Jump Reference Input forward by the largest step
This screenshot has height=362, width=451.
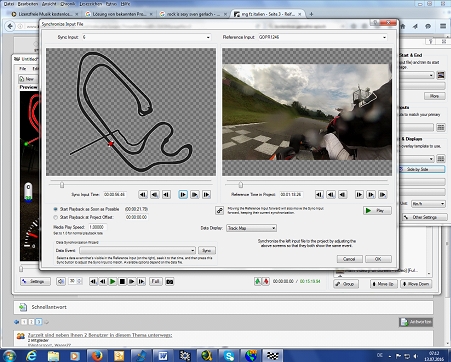[383, 194]
